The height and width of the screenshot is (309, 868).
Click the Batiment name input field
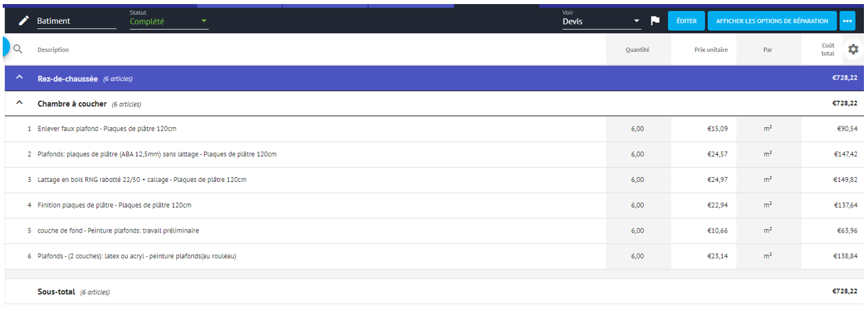coord(76,21)
